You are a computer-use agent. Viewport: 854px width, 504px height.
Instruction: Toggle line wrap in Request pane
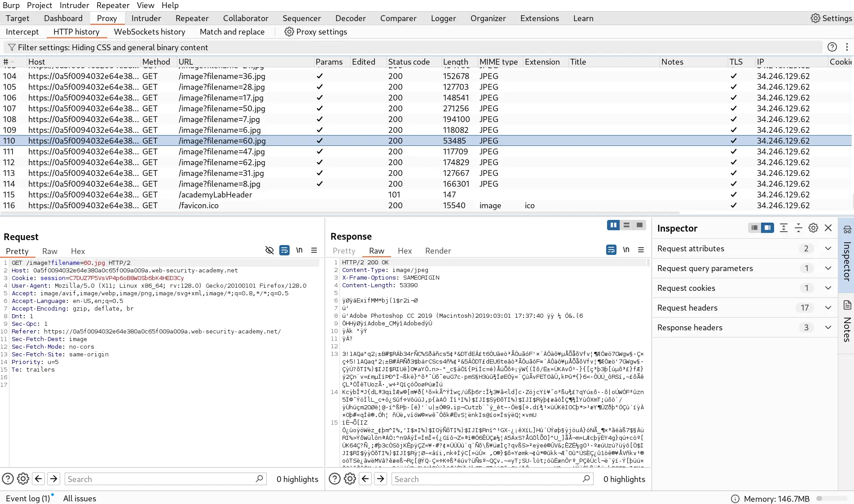(x=284, y=250)
